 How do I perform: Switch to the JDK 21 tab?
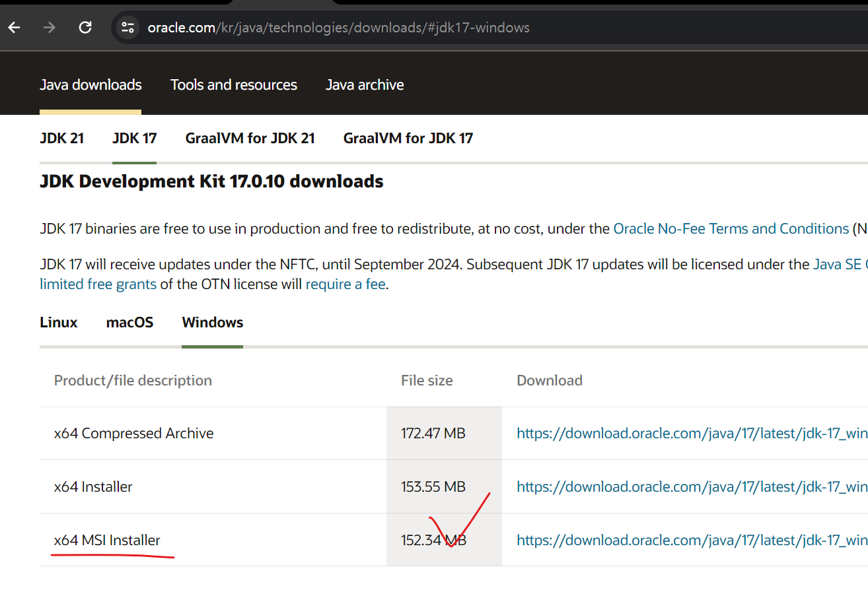tap(62, 138)
